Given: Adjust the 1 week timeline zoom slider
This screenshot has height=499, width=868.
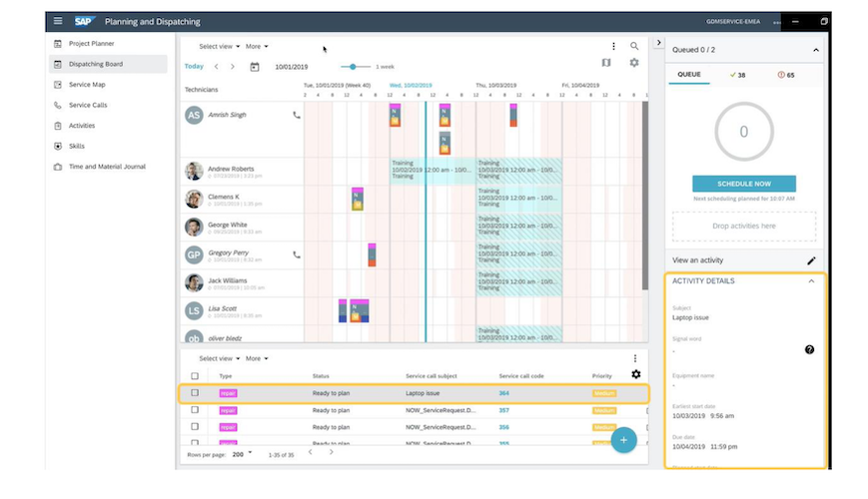Looking at the screenshot, I should point(353,67).
